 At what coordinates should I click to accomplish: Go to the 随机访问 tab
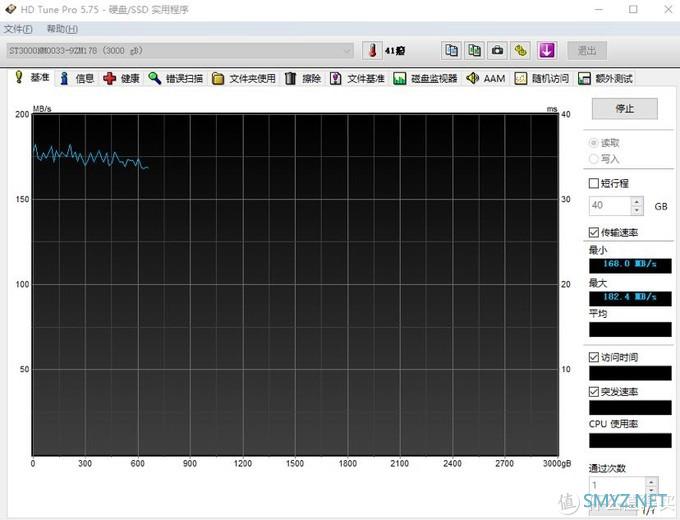point(542,78)
